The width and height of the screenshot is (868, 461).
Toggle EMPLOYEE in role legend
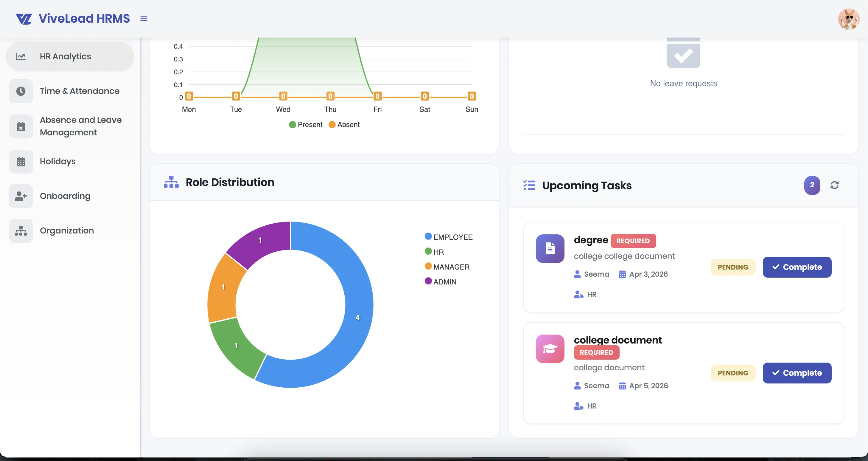[x=449, y=237]
